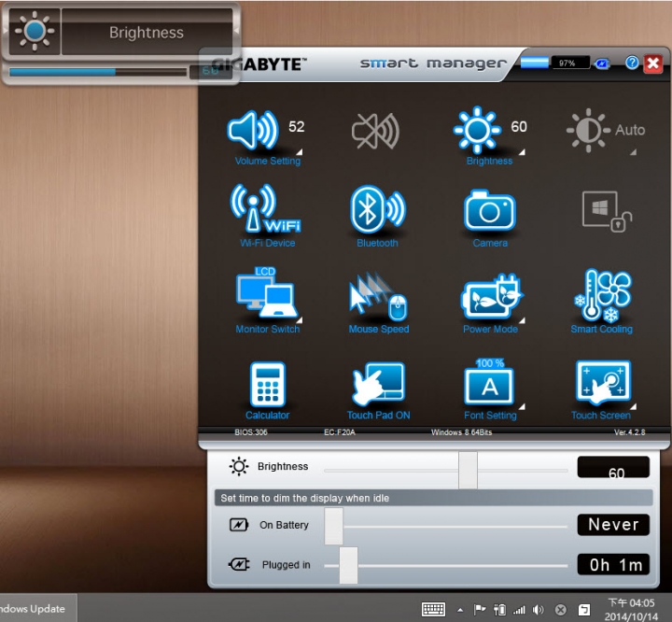Viewport: 672px width, 622px height.
Task: Click the Volume Setting label
Action: (x=268, y=161)
